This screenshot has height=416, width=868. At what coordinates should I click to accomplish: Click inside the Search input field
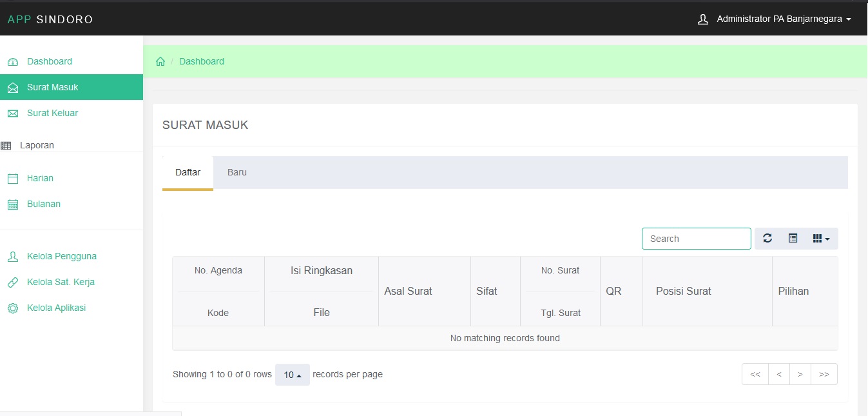(696, 239)
